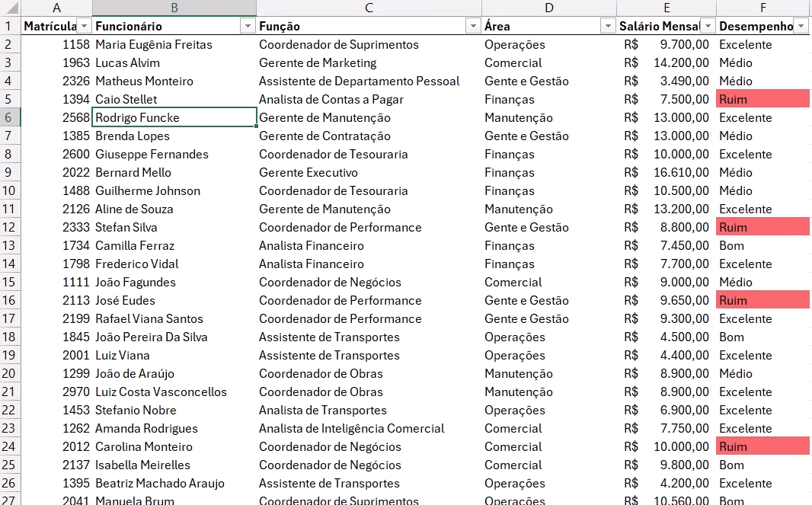Screen dimensions: 812x505
Task: Click 'Coordenador de Suprimentos' in row 2
Action: click(369, 44)
